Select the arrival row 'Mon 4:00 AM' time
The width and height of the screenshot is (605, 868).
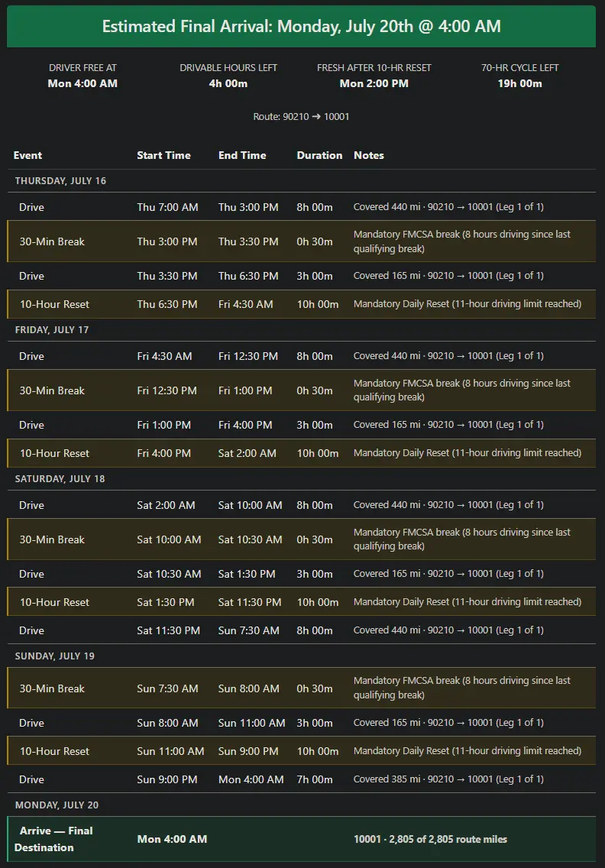coord(172,839)
